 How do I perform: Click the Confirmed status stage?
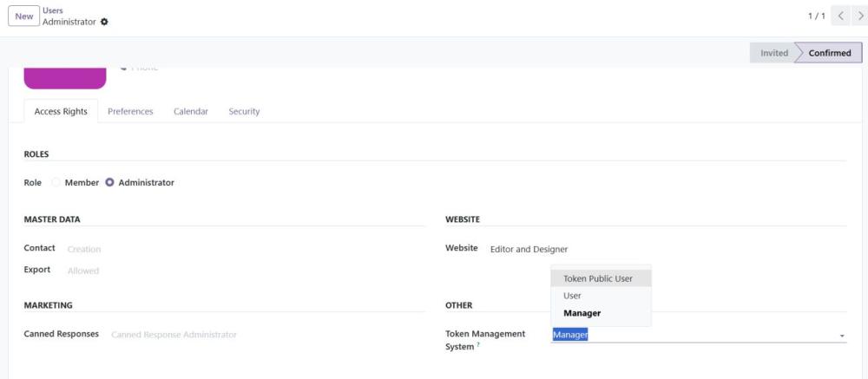pos(829,53)
